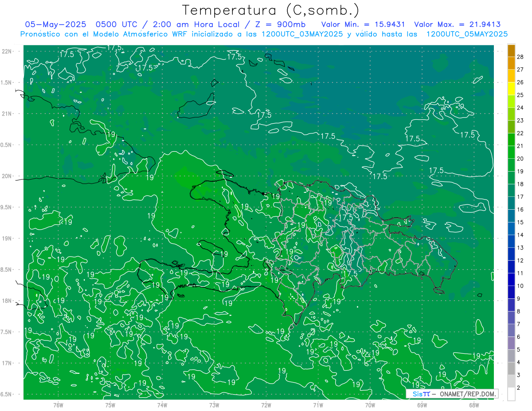Click the 10 value on the color scale
The width and height of the screenshot is (532, 411).
coord(520,286)
